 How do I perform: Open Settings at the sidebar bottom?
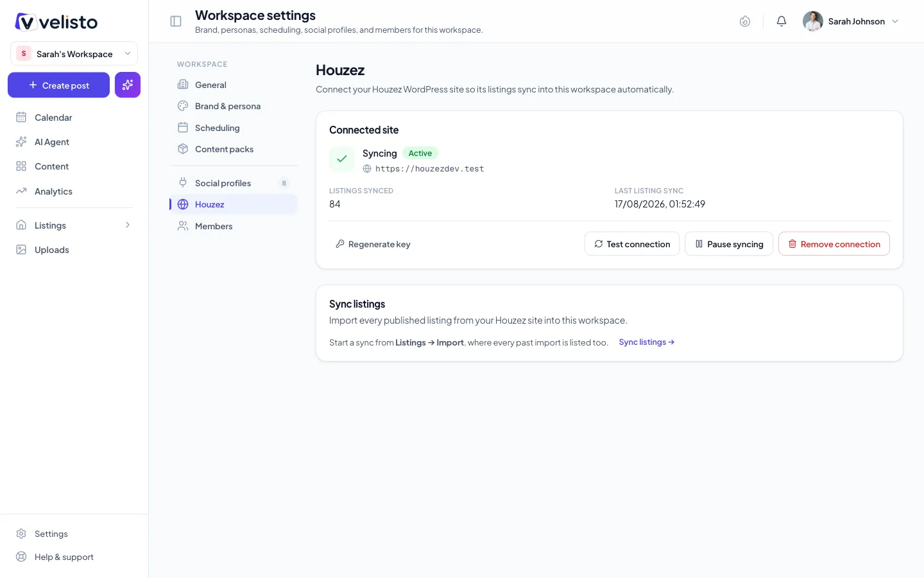pyautogui.click(x=74, y=534)
